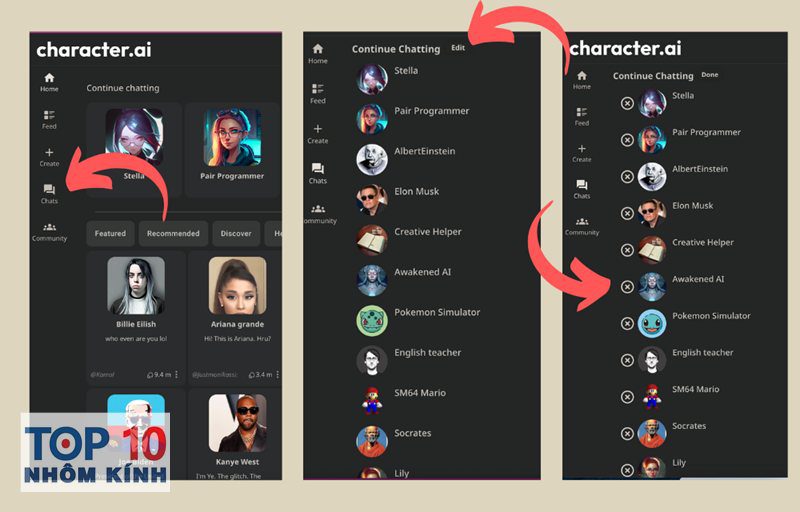
Task: Delete Elon Musk chat via X icon
Action: [x=627, y=213]
